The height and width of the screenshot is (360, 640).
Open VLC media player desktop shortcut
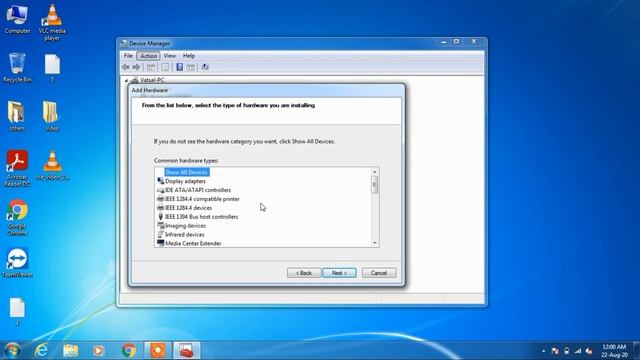point(52,22)
